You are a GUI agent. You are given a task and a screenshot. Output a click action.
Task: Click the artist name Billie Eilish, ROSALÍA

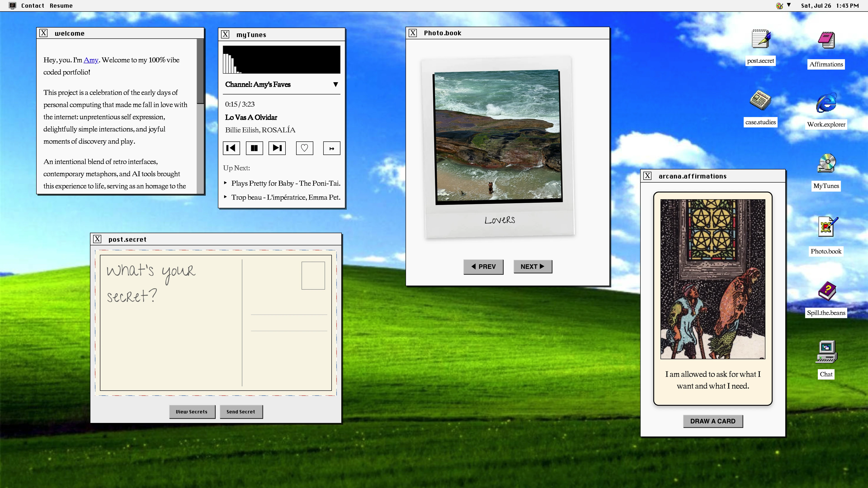click(260, 130)
